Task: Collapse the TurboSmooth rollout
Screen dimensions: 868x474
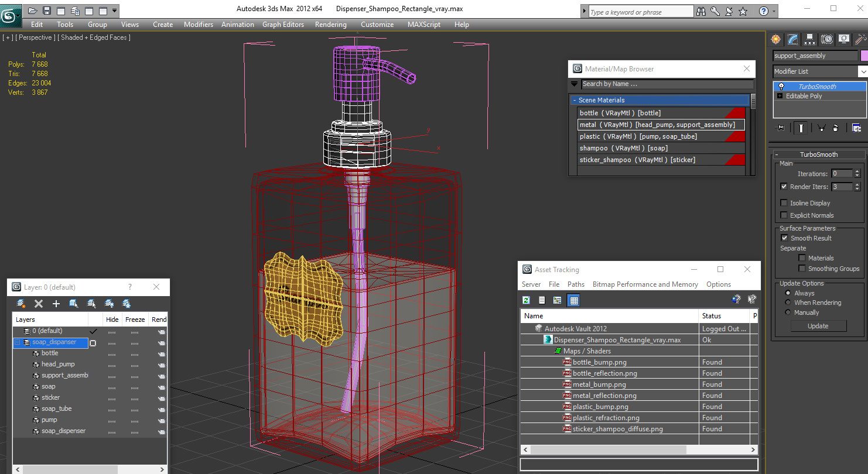Action: [x=819, y=154]
